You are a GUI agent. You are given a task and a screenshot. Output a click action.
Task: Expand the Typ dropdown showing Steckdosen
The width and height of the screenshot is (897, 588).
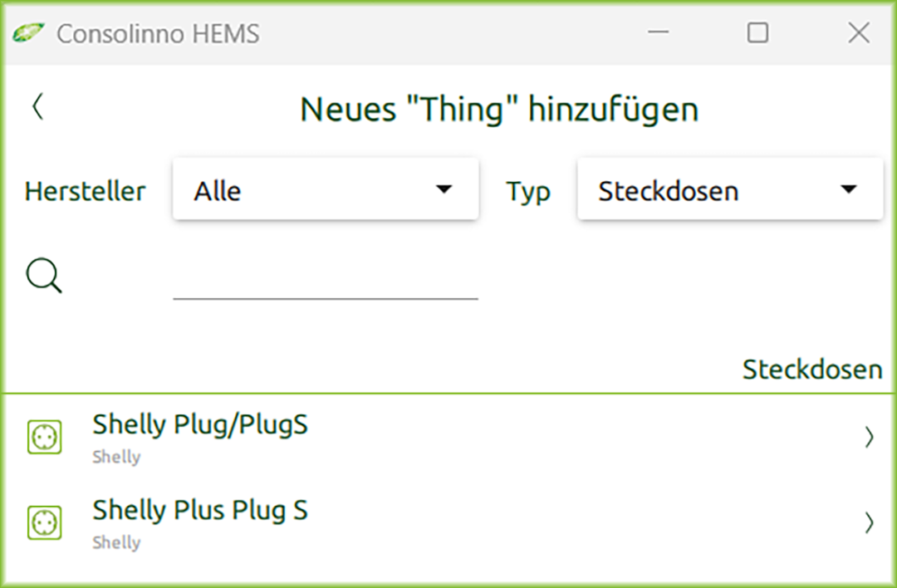[x=729, y=190]
